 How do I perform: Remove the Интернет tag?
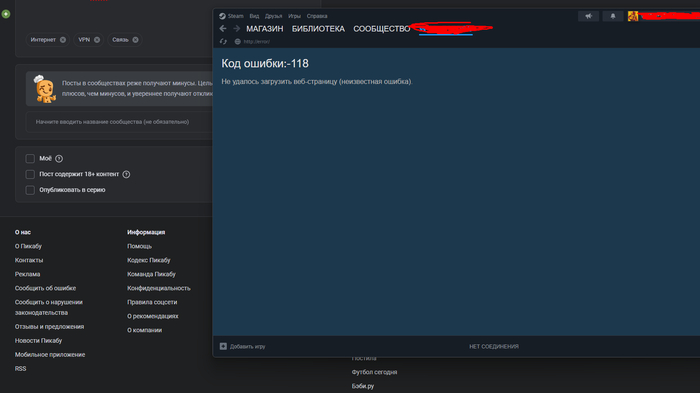click(63, 40)
